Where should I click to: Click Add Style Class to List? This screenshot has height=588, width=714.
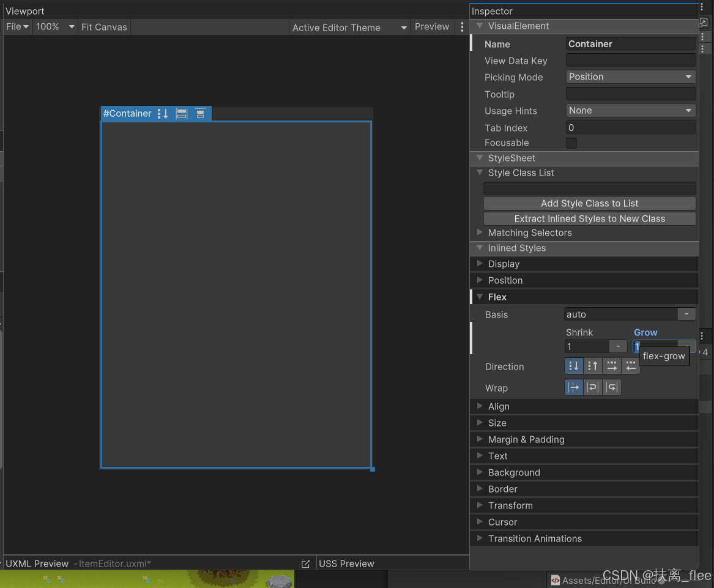(x=589, y=203)
